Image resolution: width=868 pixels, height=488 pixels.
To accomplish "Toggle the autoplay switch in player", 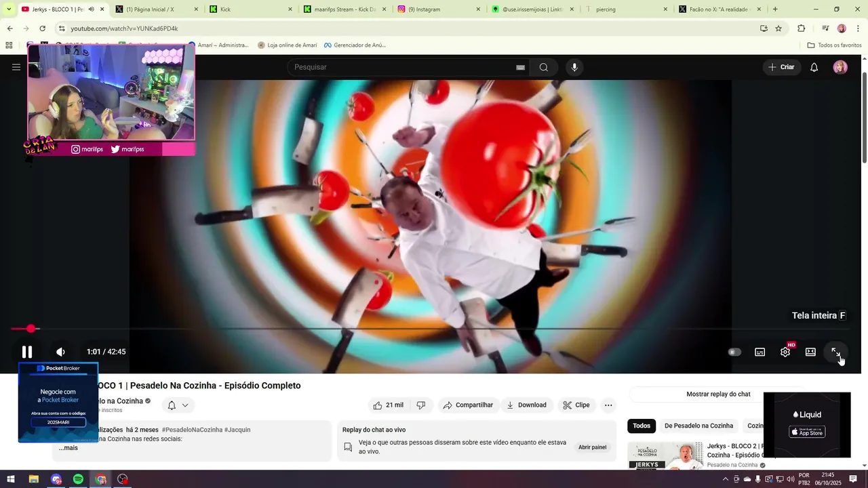I will coord(734,352).
